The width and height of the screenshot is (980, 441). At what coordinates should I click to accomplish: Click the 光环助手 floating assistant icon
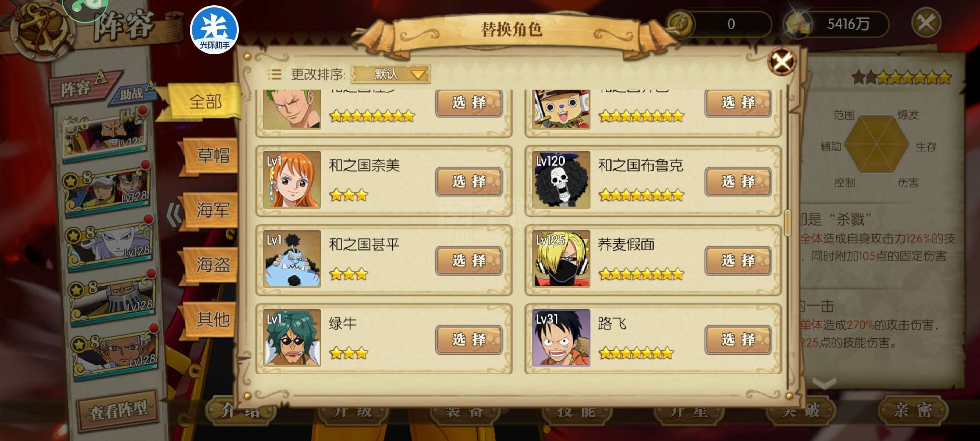214,30
